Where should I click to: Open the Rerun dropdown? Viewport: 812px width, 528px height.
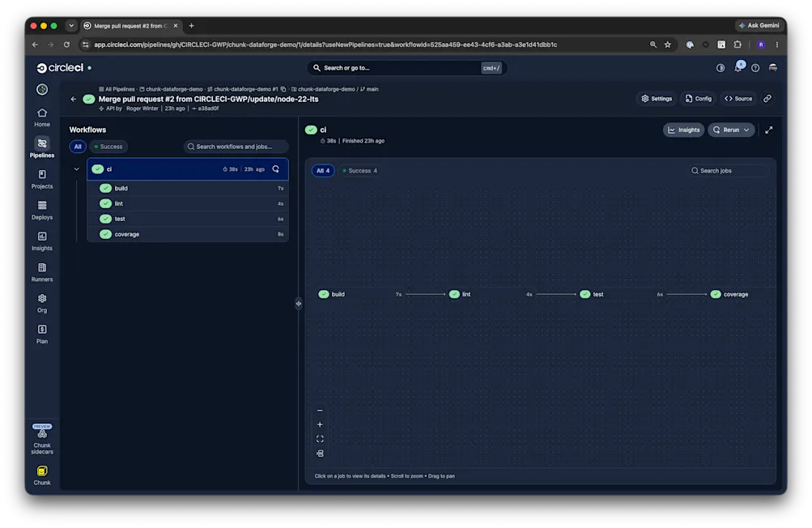point(731,130)
